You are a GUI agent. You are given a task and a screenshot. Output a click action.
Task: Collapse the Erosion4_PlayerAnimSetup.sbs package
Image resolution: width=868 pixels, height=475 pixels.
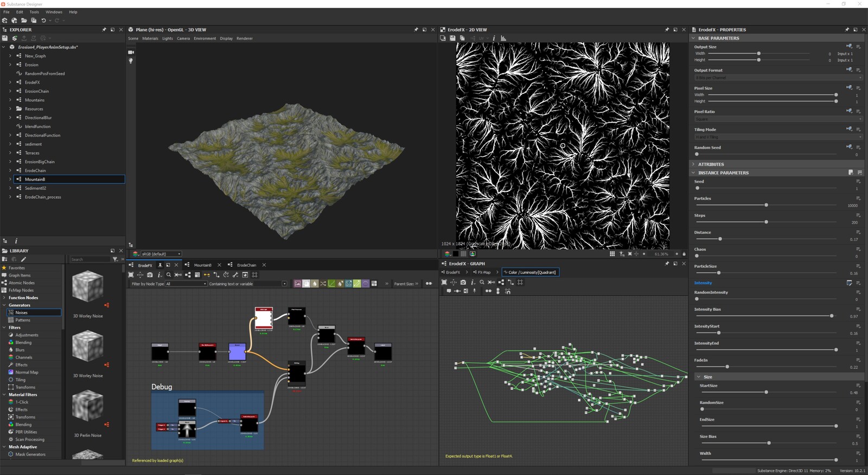(x=4, y=47)
